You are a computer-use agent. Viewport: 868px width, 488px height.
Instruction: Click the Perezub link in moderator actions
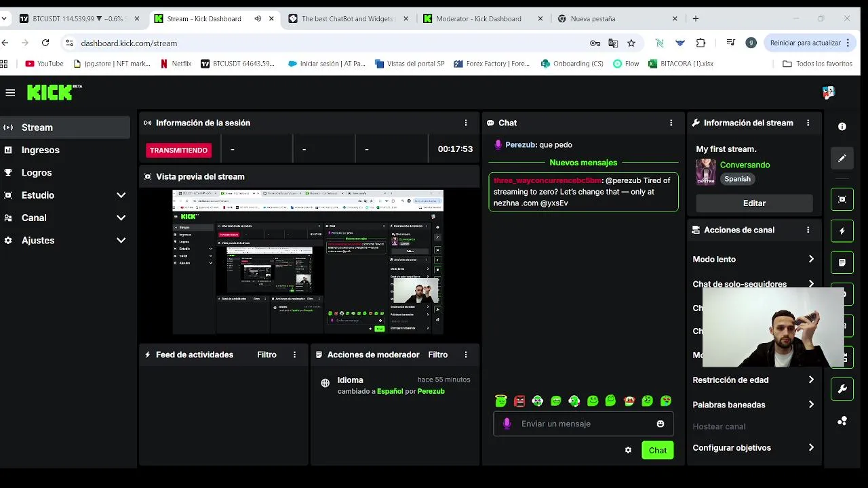(x=431, y=391)
